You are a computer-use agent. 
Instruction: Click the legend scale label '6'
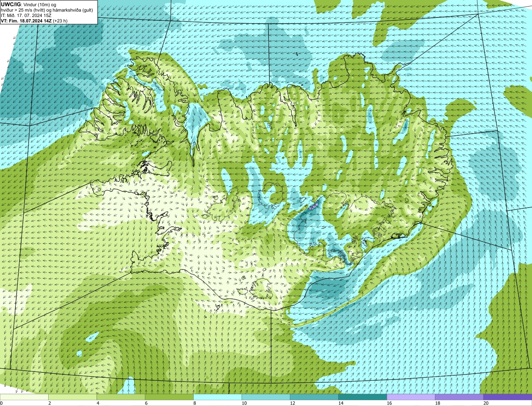(x=146, y=403)
